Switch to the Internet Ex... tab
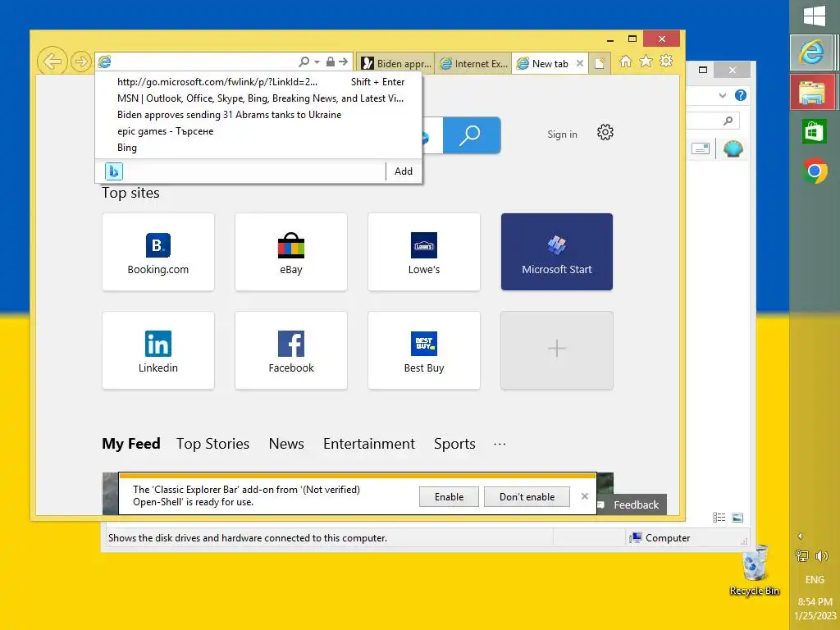This screenshot has width=840, height=630. [x=473, y=64]
